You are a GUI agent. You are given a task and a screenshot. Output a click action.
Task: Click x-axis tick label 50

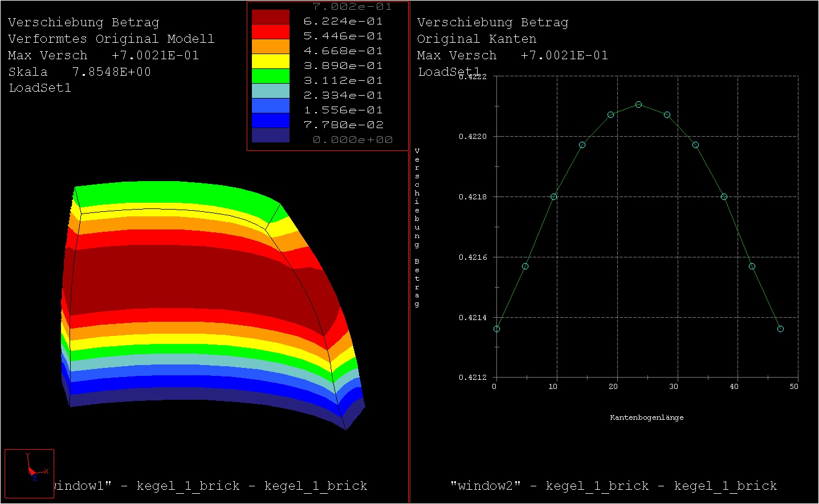tap(794, 387)
